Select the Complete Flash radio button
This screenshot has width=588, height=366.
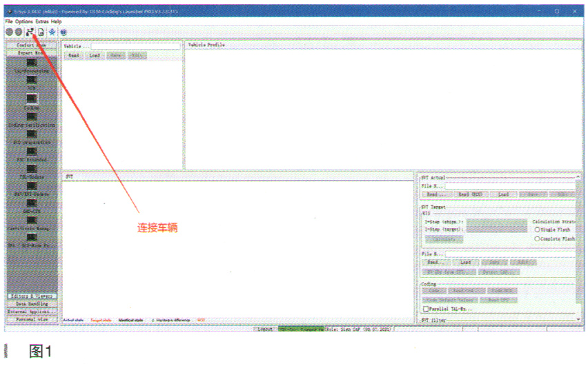[538, 238]
